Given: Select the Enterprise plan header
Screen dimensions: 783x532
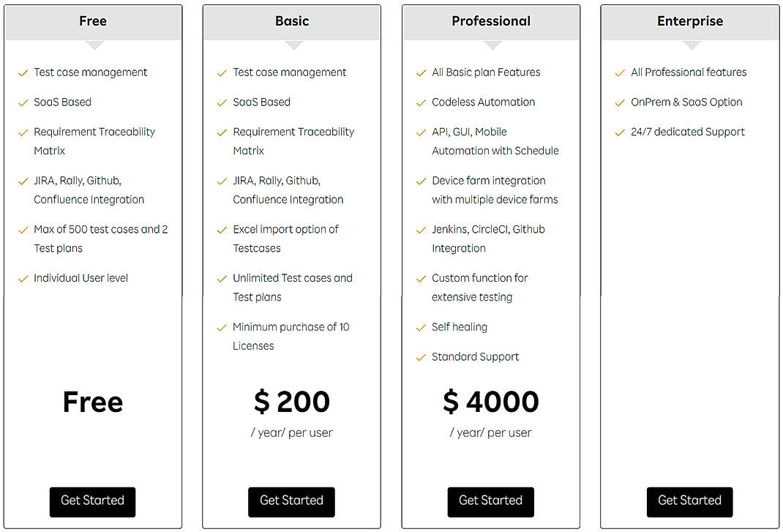Looking at the screenshot, I should [x=690, y=22].
